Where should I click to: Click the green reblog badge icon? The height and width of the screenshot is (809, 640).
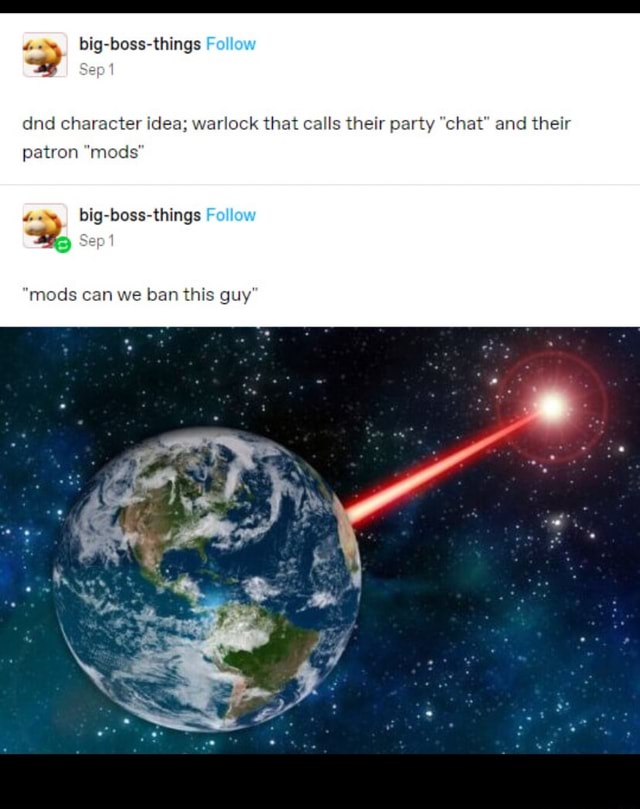click(x=63, y=245)
